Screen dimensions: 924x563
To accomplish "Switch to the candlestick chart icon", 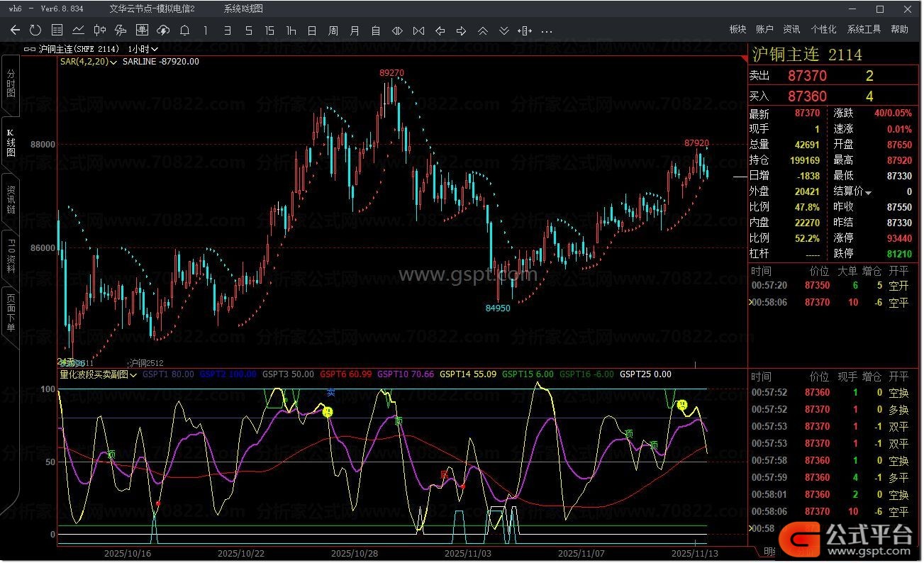I will point(99,30).
